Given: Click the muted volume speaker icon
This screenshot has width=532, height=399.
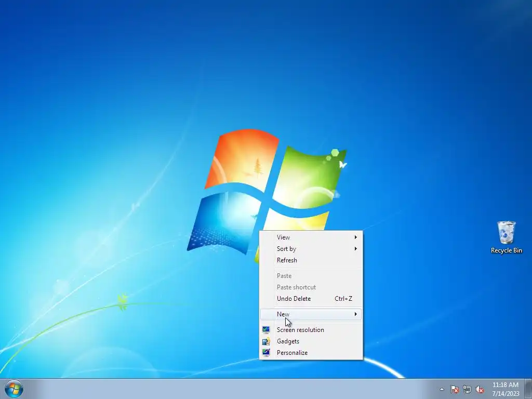Looking at the screenshot, I should coord(480,390).
